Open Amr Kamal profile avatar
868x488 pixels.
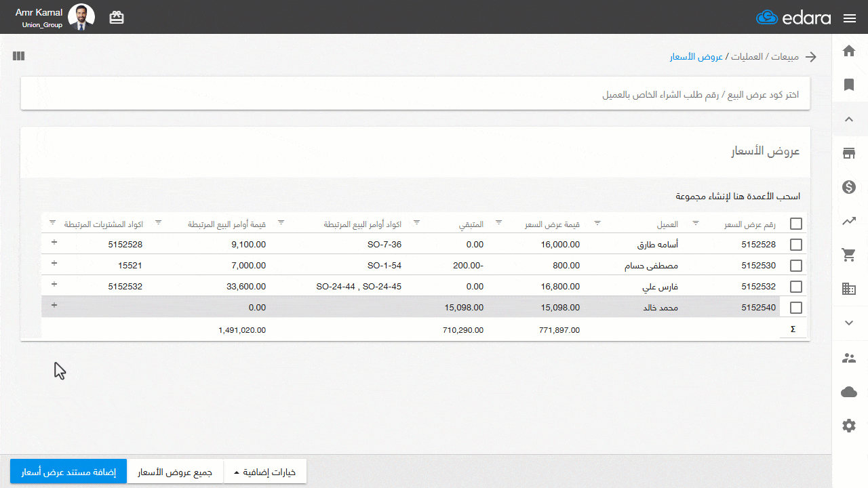click(81, 18)
